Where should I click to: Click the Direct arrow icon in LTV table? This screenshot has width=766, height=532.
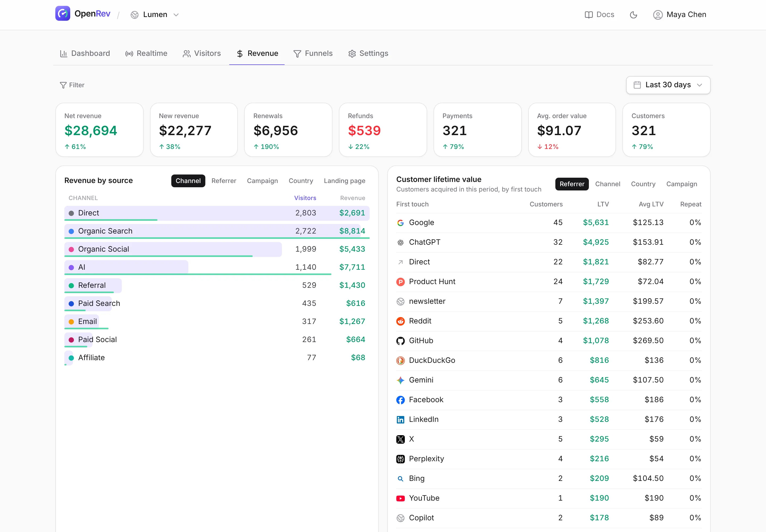click(400, 262)
